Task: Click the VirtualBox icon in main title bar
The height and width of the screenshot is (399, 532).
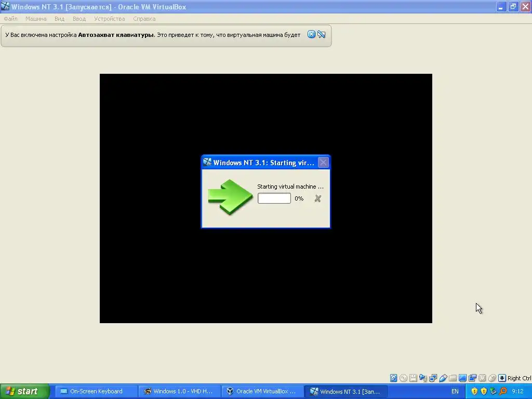Action: (5, 6)
